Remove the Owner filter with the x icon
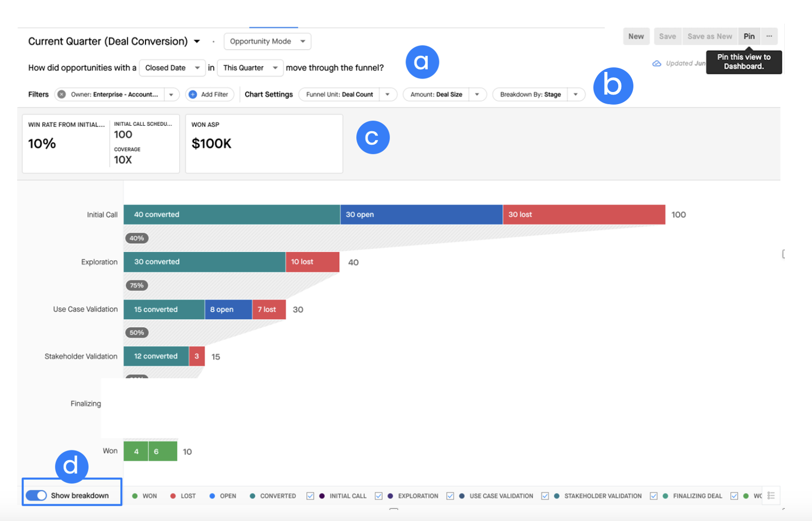The width and height of the screenshot is (812, 521). [61, 95]
